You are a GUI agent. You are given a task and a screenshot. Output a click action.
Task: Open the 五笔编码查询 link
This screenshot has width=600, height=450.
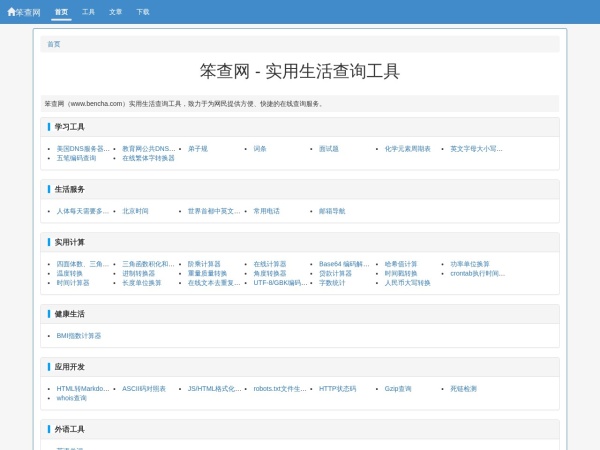click(x=76, y=158)
